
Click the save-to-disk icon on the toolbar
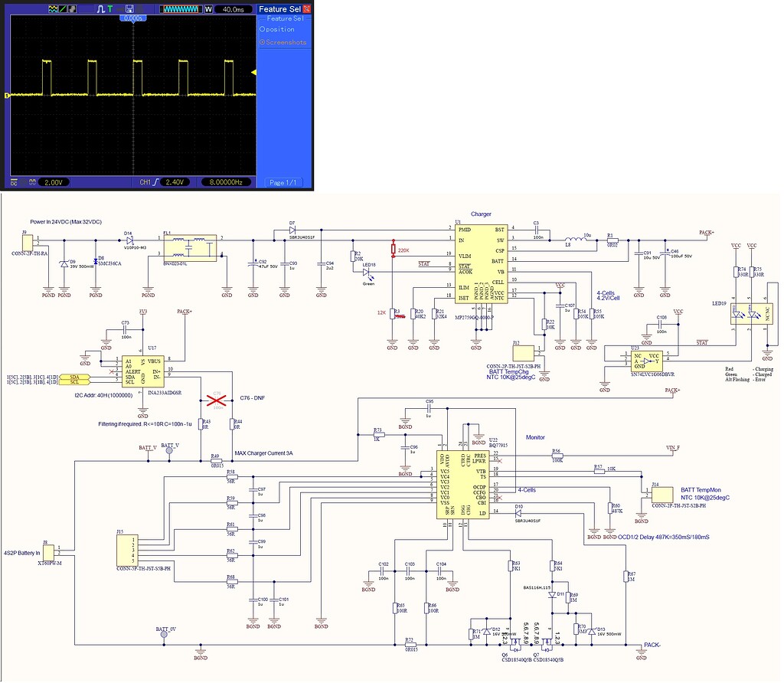pyautogui.click(x=128, y=8)
